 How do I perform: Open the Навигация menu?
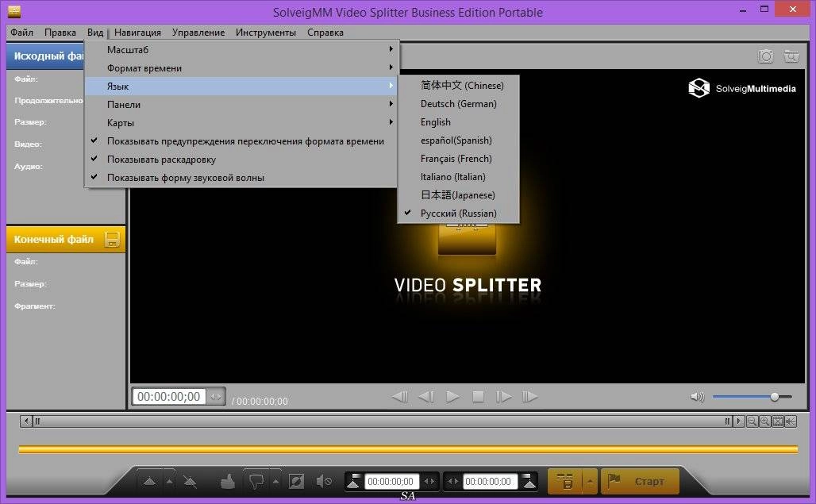pos(137,33)
